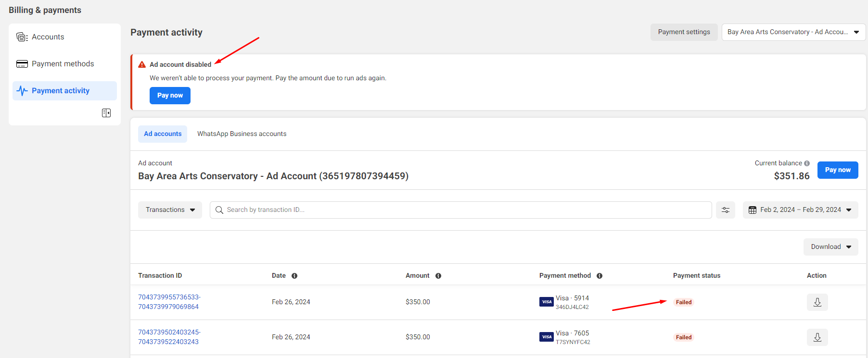Click the Visa logo for card 7605
Screen dimensions: 868x358
pos(547,337)
